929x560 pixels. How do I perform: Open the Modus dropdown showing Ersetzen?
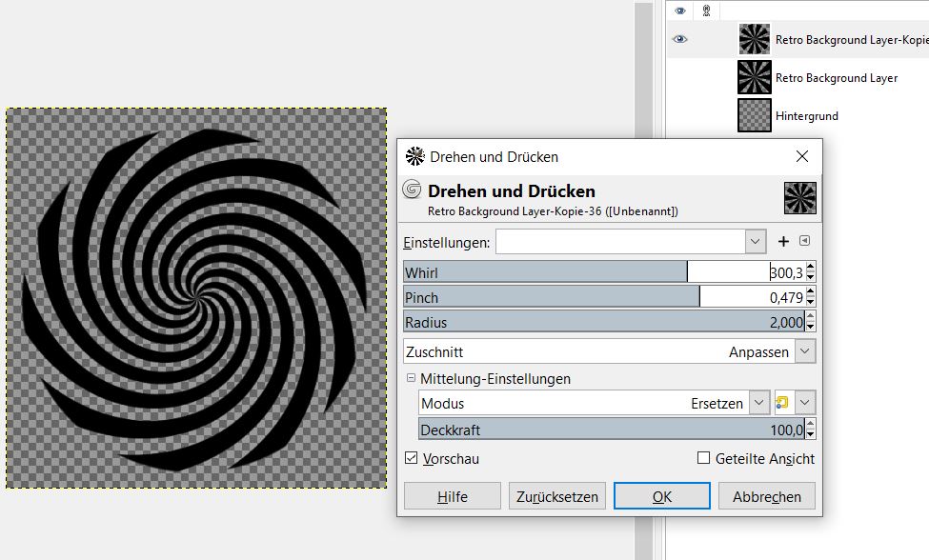point(758,403)
